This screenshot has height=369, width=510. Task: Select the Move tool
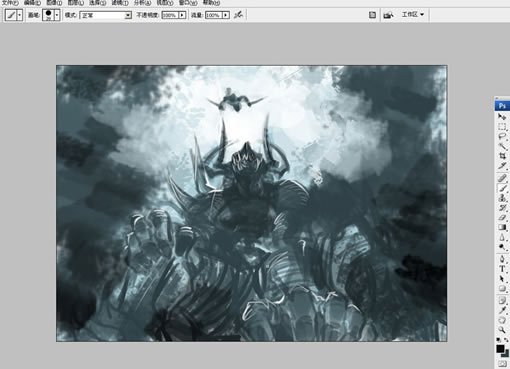pyautogui.click(x=502, y=117)
